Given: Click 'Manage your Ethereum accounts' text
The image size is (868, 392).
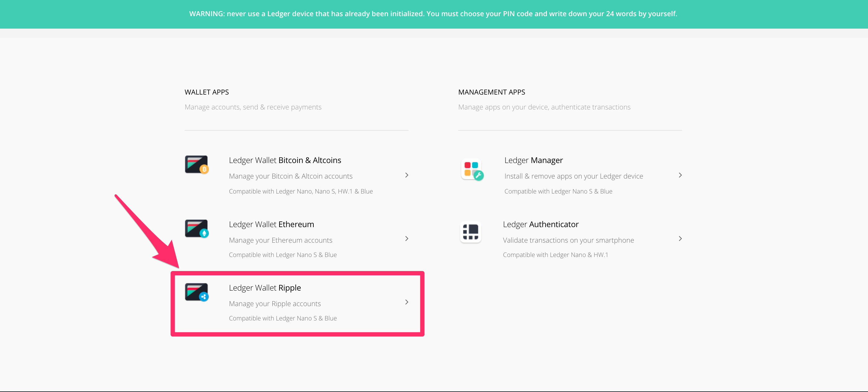Looking at the screenshot, I should 280,240.
